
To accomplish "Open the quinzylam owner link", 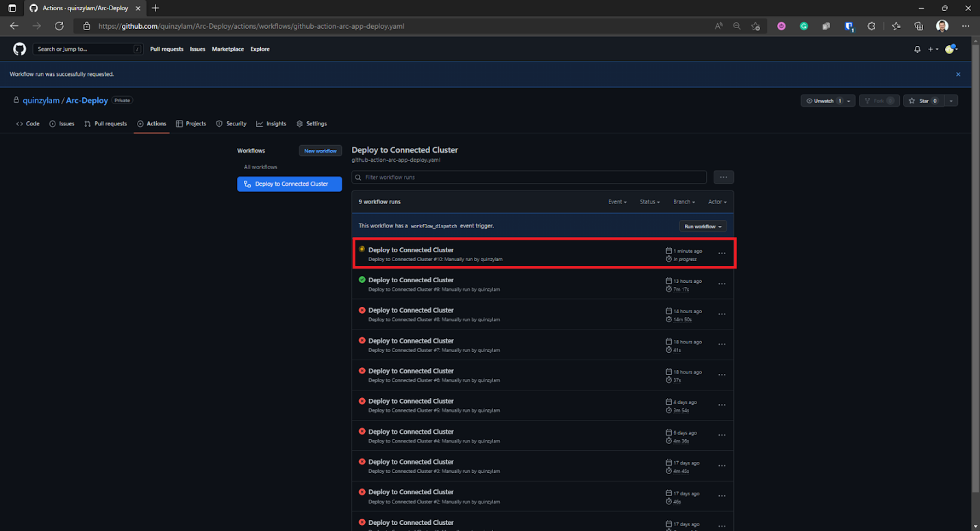I will (41, 100).
